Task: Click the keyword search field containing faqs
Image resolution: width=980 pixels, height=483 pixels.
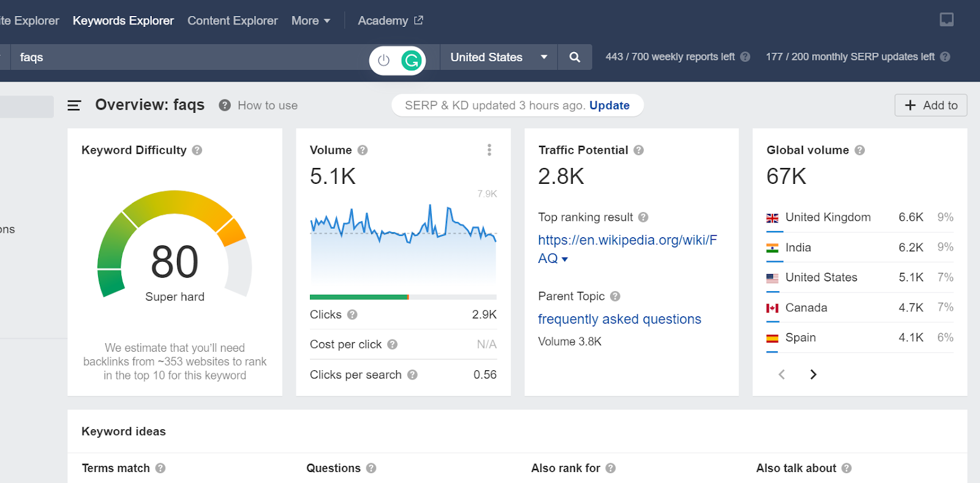Action: tap(190, 57)
